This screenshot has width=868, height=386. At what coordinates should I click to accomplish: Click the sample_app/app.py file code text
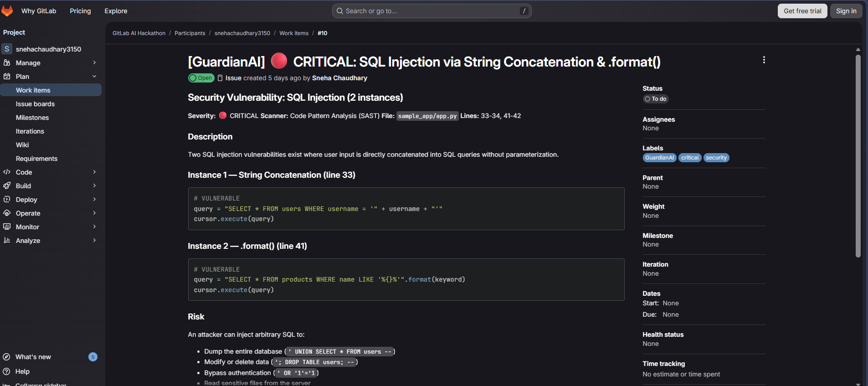427,116
